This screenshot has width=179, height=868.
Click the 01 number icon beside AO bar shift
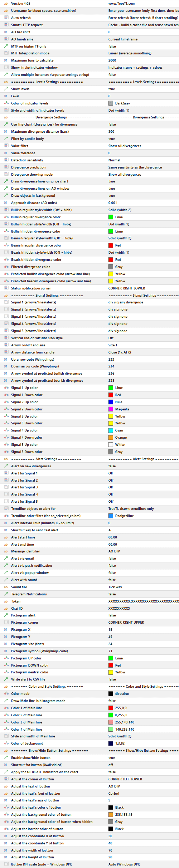[x=6, y=32]
